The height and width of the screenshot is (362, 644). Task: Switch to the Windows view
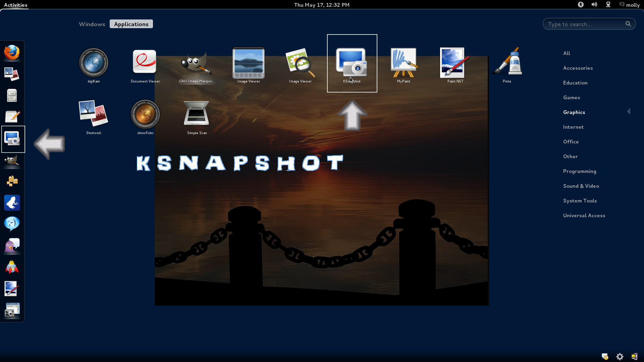(92, 24)
